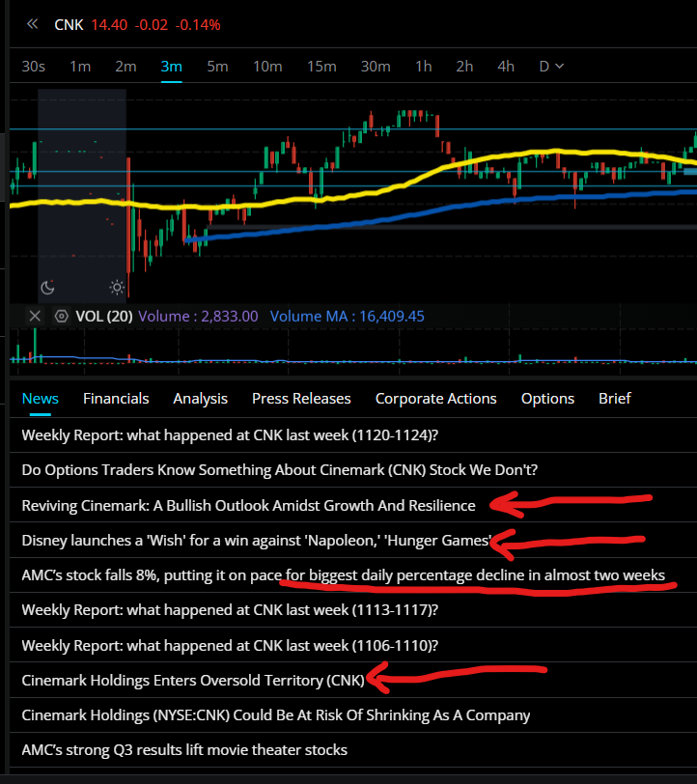The width and height of the screenshot is (697, 784).
Task: Switch to Corporate Actions tab
Action: click(436, 399)
